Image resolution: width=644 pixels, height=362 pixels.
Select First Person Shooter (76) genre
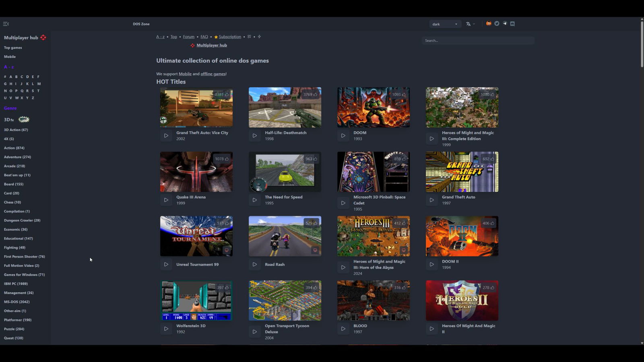tap(24, 257)
